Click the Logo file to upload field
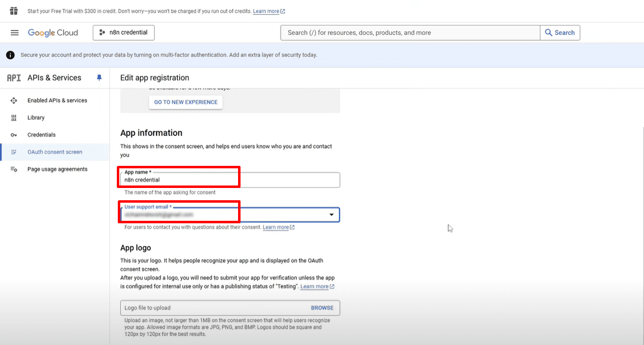 pos(230,308)
